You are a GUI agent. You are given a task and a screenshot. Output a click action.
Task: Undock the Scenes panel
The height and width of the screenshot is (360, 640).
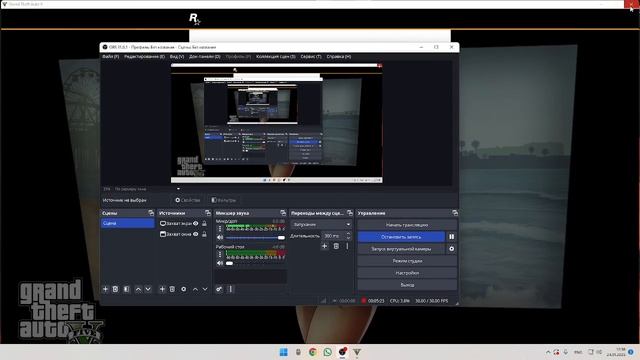151,213
